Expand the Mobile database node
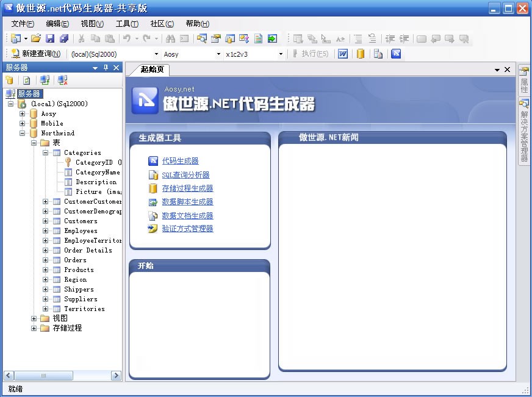Screen dimensions: 532x397 point(23,123)
